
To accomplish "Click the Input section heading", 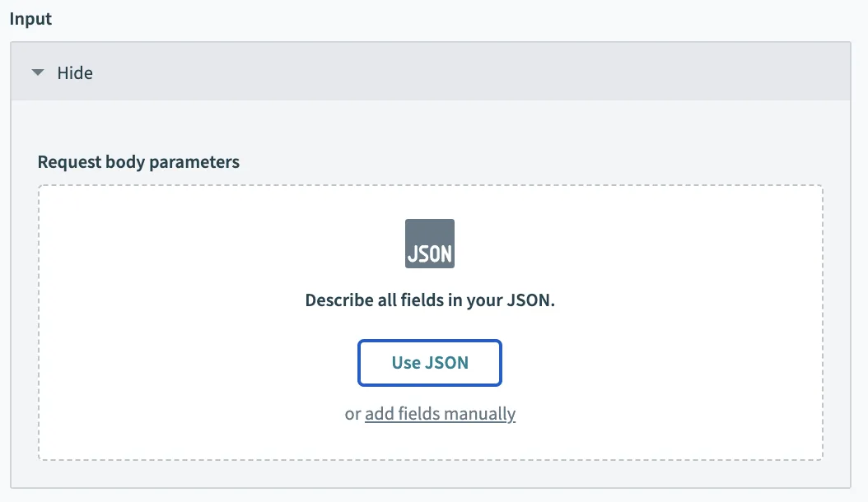I will pyautogui.click(x=30, y=19).
